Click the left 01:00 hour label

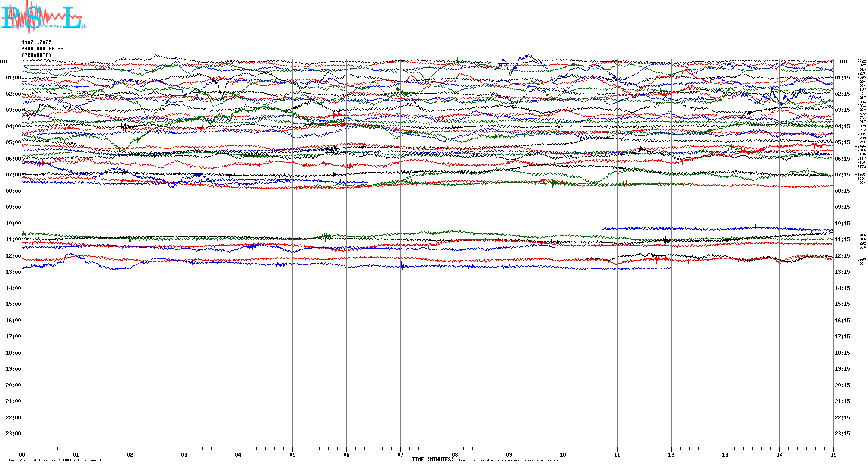pos(13,78)
